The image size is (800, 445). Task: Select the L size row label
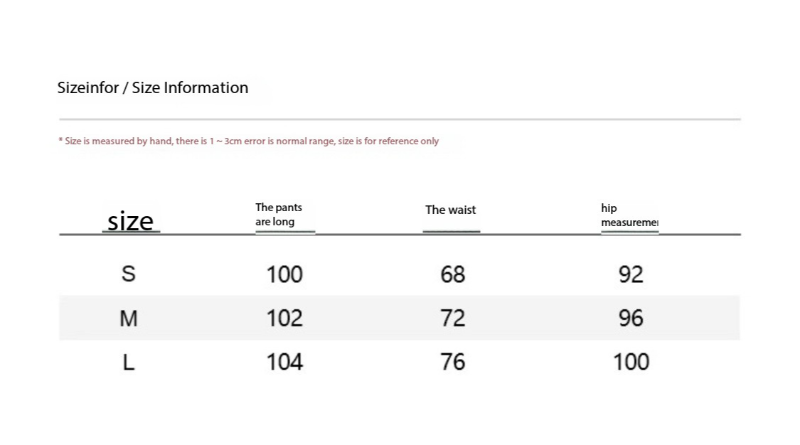tap(128, 362)
